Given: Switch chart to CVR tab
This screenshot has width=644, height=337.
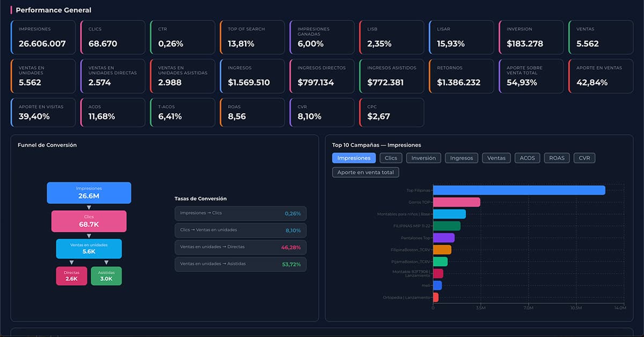Looking at the screenshot, I should (x=584, y=158).
